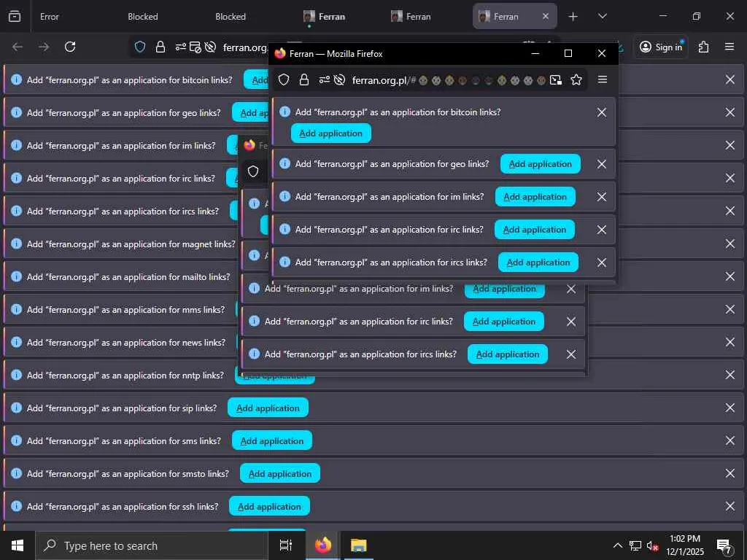Switch to the Blocked tab beside the Error tab
Image resolution: width=747 pixels, height=560 pixels.
coord(142,16)
